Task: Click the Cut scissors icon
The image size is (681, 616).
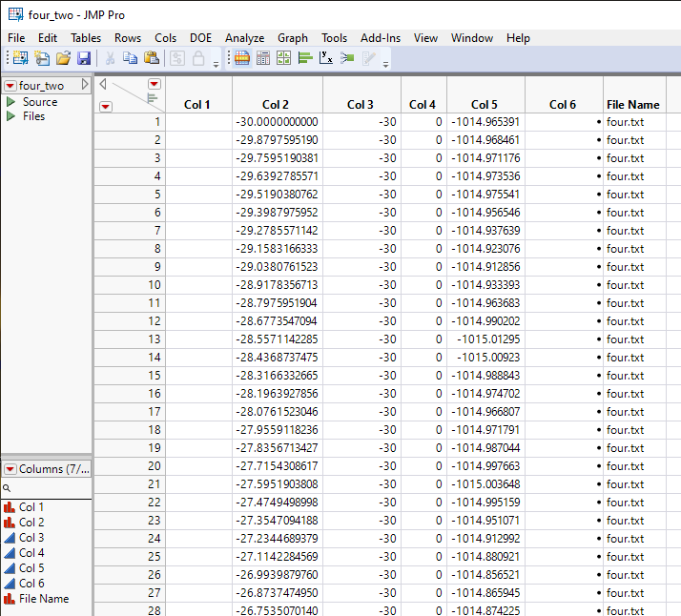Action: click(x=110, y=58)
